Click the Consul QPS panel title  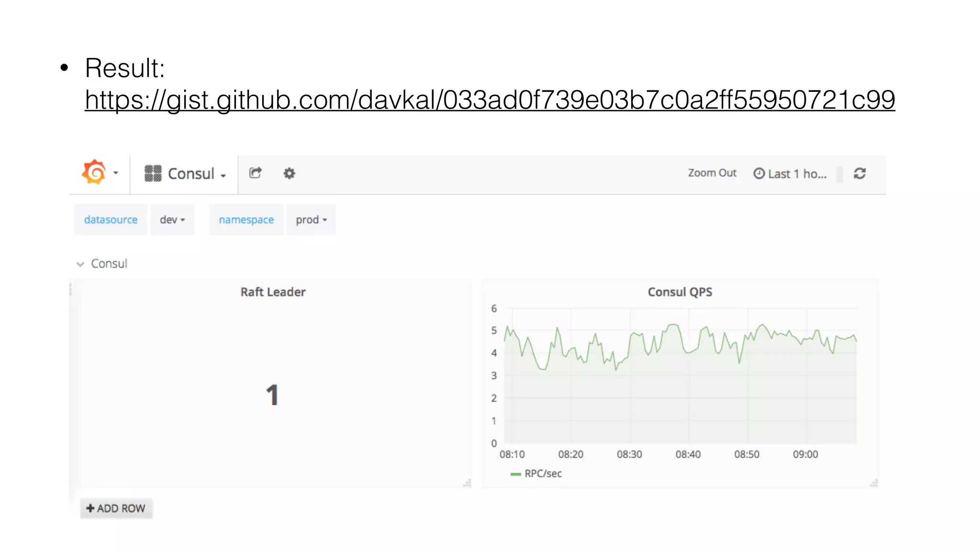pyautogui.click(x=680, y=292)
